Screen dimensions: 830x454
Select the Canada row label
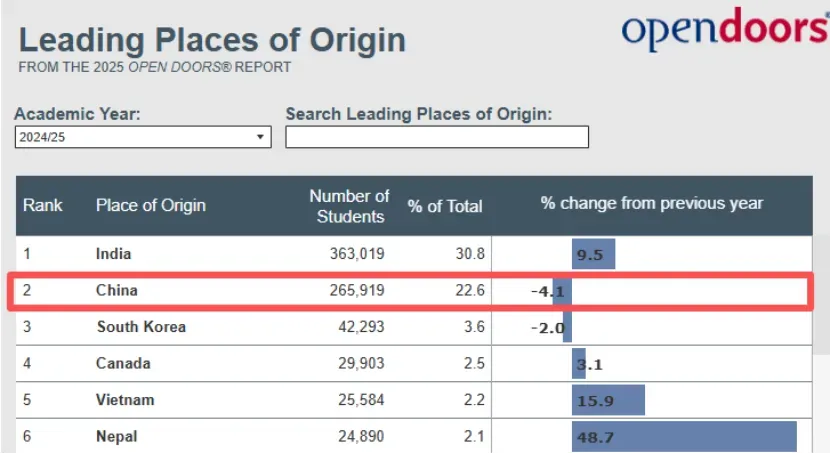(123, 364)
